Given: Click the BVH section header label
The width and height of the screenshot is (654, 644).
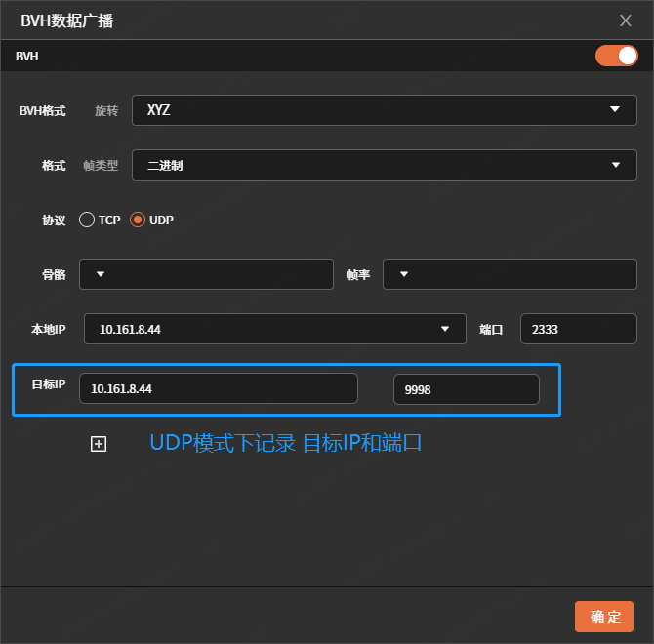Looking at the screenshot, I should [x=27, y=57].
